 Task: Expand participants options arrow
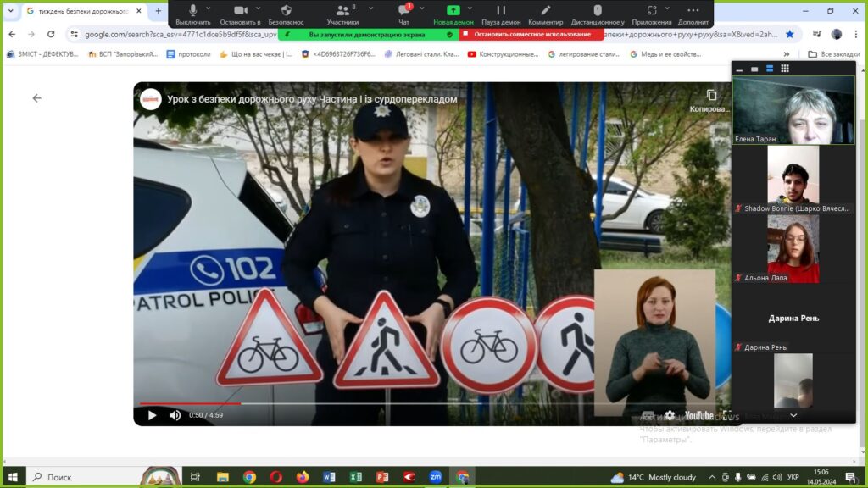(371, 8)
